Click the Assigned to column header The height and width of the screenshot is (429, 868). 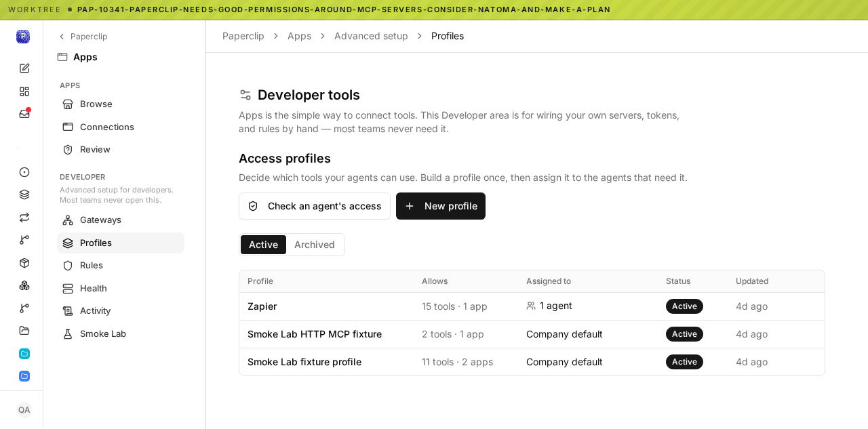(549, 281)
